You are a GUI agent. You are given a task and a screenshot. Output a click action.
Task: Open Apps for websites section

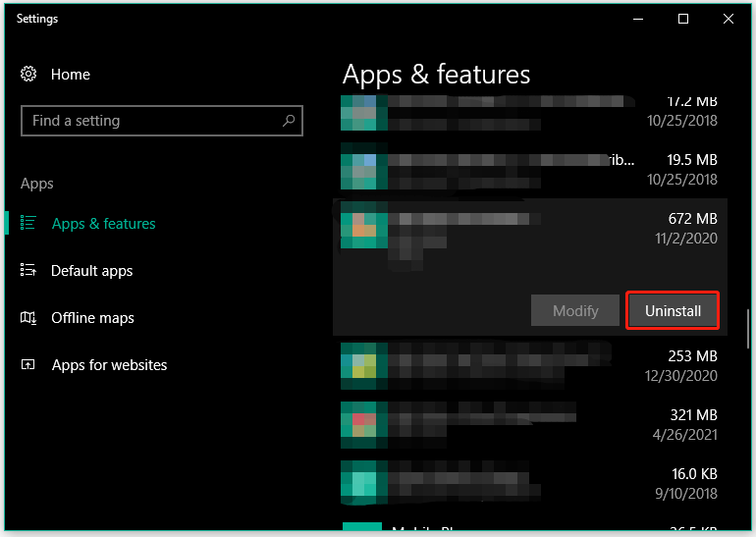(x=109, y=365)
